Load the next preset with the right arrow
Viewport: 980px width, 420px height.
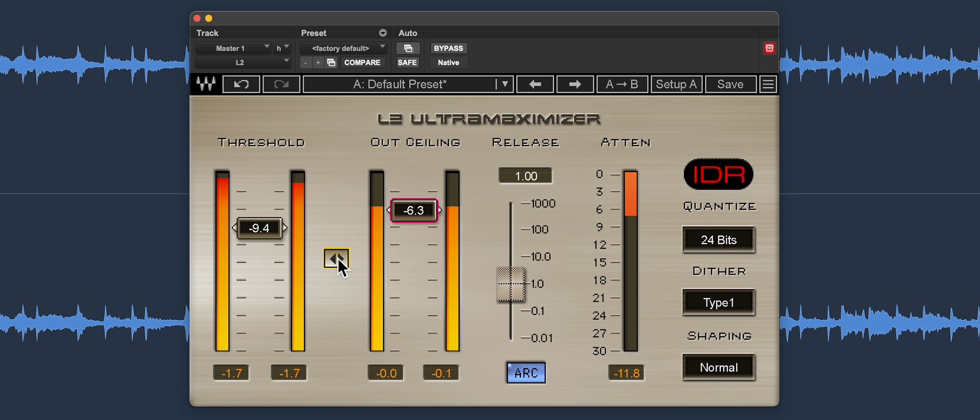574,84
